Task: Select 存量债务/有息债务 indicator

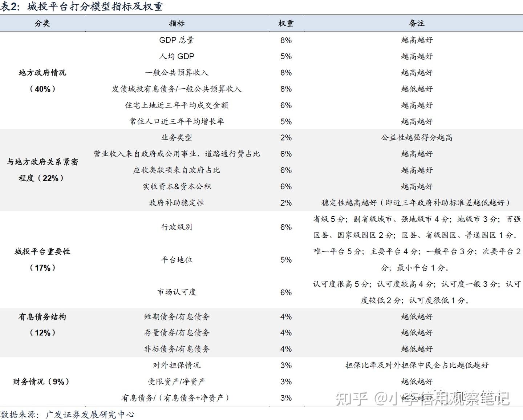Action: [x=177, y=333]
